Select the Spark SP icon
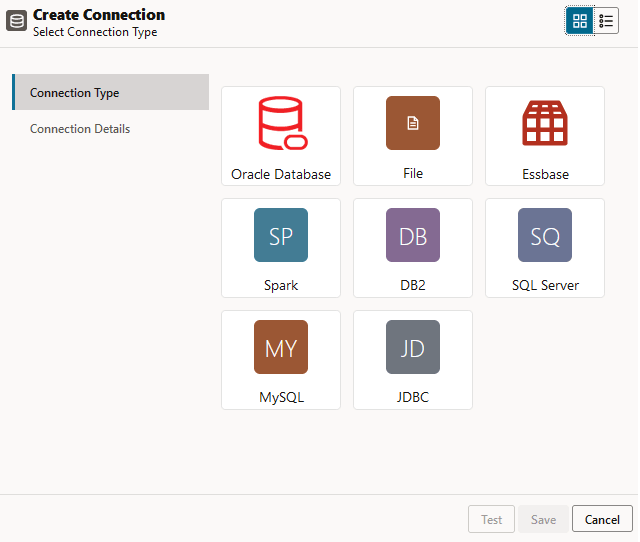The width and height of the screenshot is (640, 542). coord(281,235)
